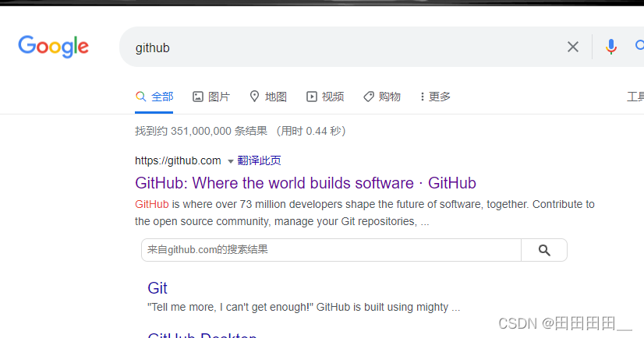Open the Google logo homepage link
The width and height of the screenshot is (644, 338).
click(53, 47)
